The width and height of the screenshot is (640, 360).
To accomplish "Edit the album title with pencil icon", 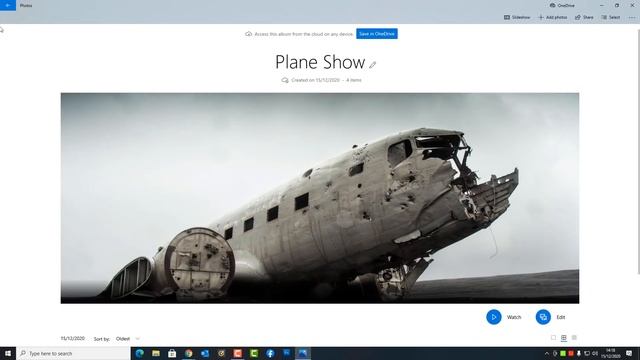I will (373, 64).
